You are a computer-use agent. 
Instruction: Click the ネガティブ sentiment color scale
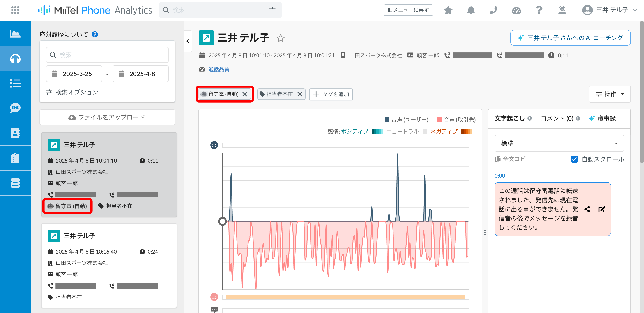click(467, 131)
